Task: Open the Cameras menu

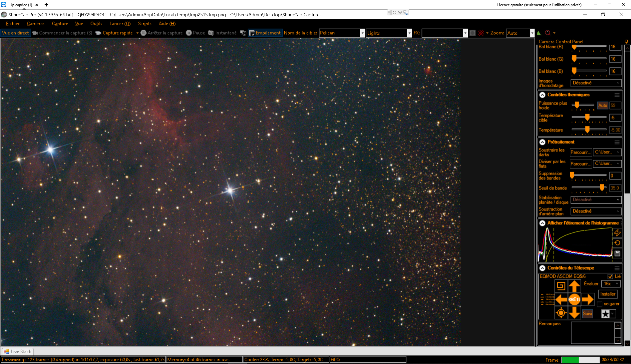Action: (35, 24)
